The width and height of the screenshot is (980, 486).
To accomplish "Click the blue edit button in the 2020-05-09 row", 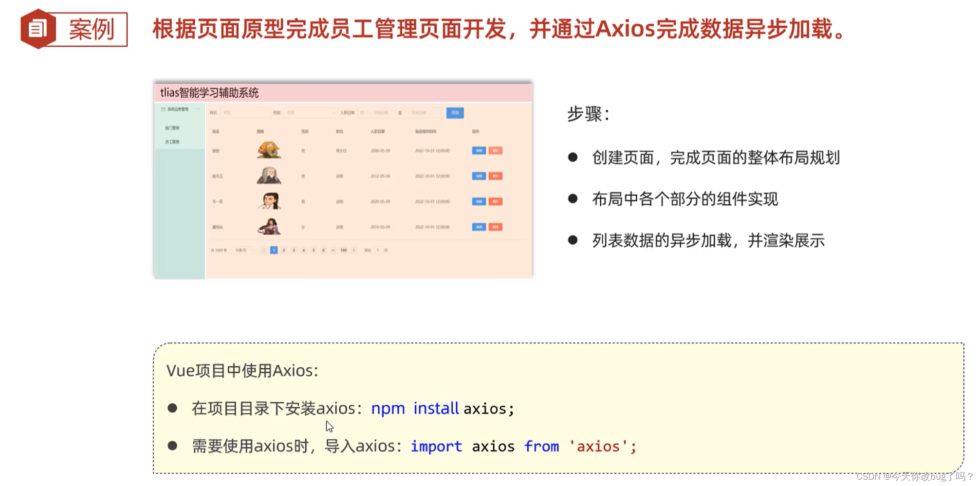I will pos(479,201).
